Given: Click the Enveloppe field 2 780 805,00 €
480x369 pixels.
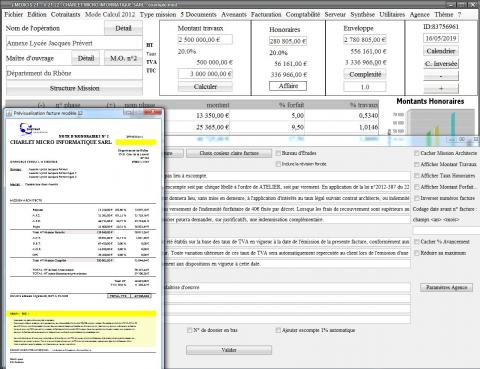Looking at the screenshot, I should click(x=365, y=40).
